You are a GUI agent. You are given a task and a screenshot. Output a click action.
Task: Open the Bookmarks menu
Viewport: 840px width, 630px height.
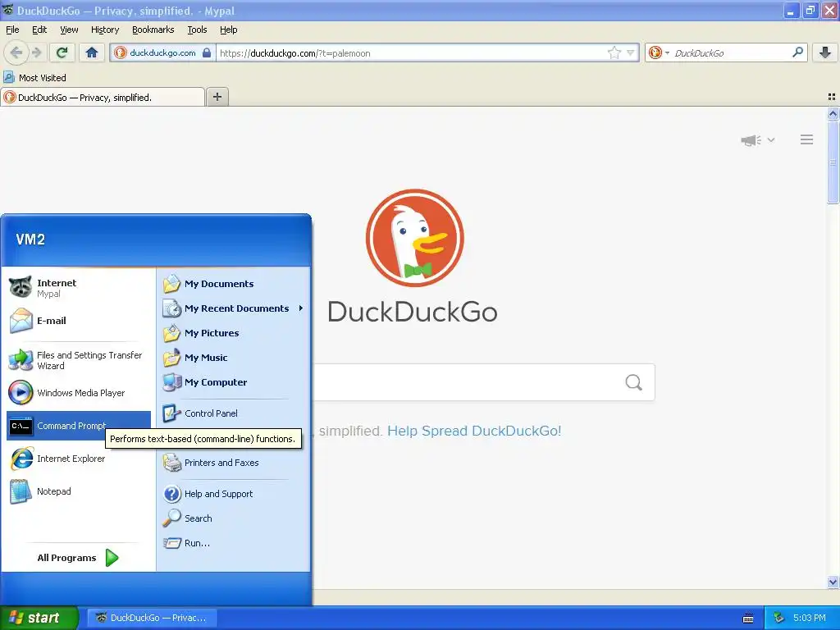pos(153,30)
